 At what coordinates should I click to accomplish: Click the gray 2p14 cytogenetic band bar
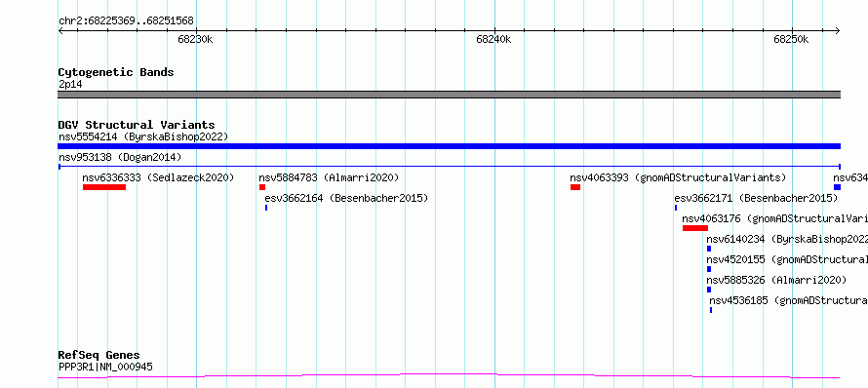coord(449,95)
